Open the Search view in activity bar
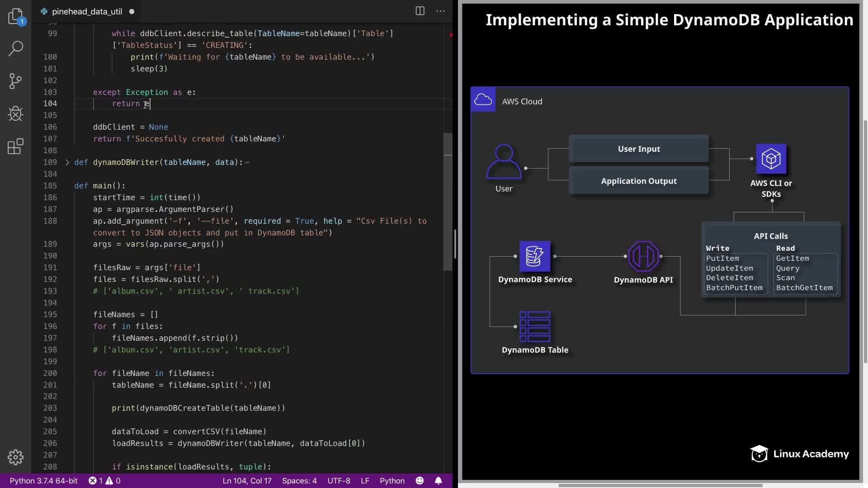The image size is (868, 488). [15, 48]
